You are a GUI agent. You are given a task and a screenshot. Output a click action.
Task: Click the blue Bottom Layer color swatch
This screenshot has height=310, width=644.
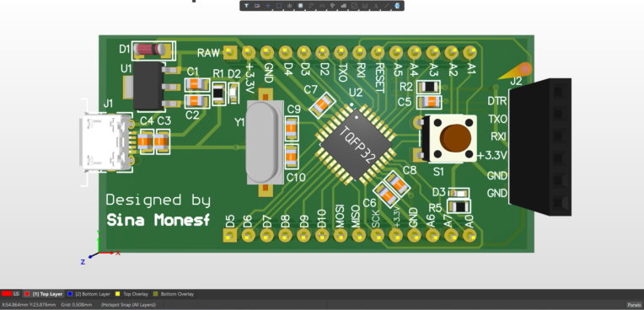click(70, 294)
